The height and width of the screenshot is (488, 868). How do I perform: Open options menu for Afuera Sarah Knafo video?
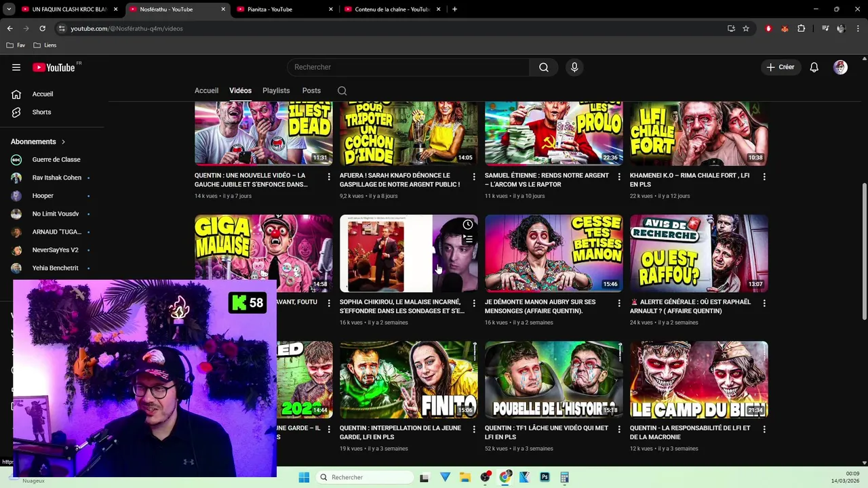click(474, 176)
